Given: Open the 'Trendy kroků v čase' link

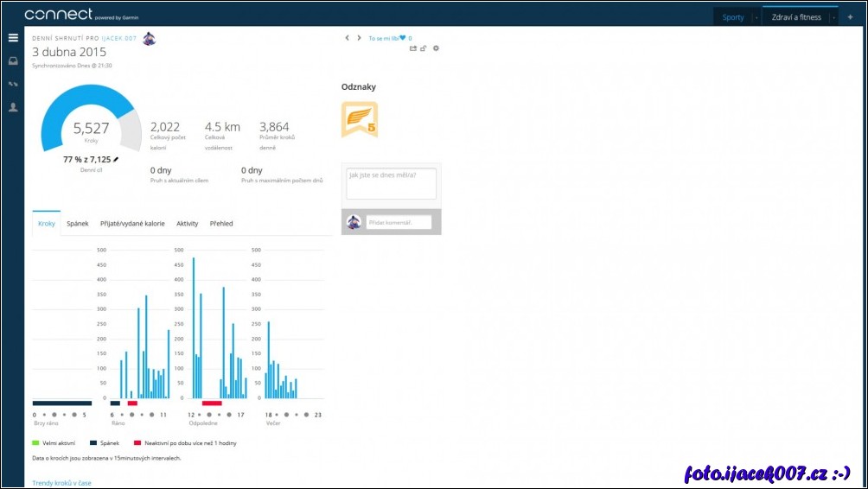Looking at the screenshot, I should pyautogui.click(x=61, y=483).
